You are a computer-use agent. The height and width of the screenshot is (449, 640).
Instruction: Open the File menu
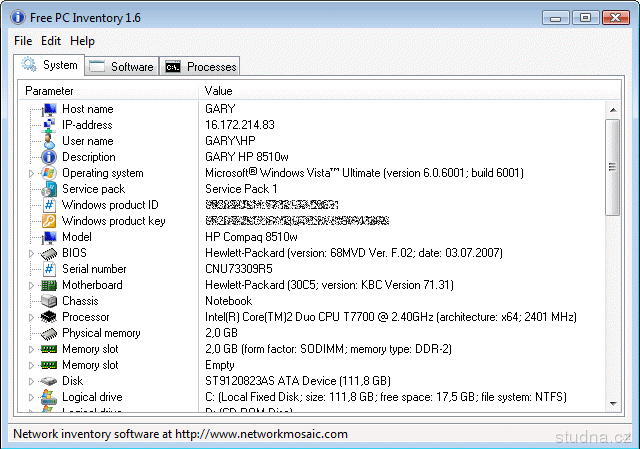coord(23,41)
